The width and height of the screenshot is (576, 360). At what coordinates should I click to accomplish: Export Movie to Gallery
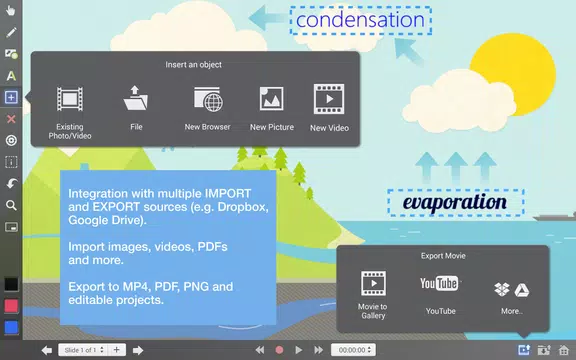point(373,295)
